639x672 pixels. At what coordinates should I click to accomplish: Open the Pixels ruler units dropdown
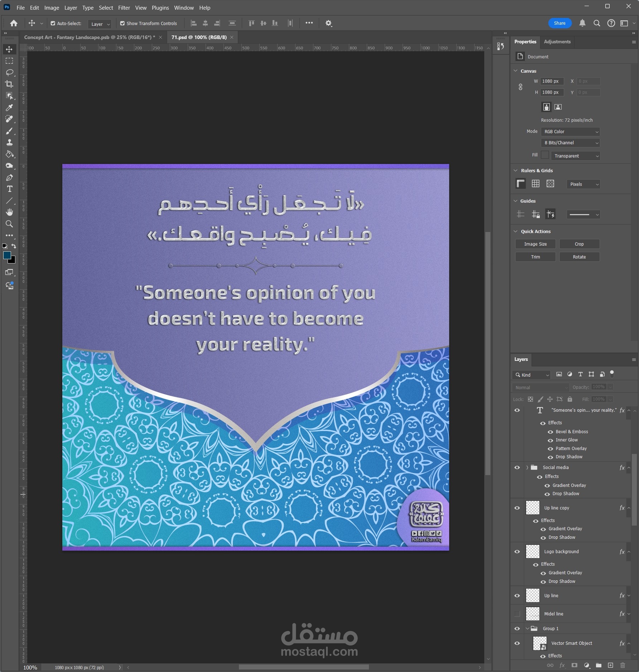(583, 184)
